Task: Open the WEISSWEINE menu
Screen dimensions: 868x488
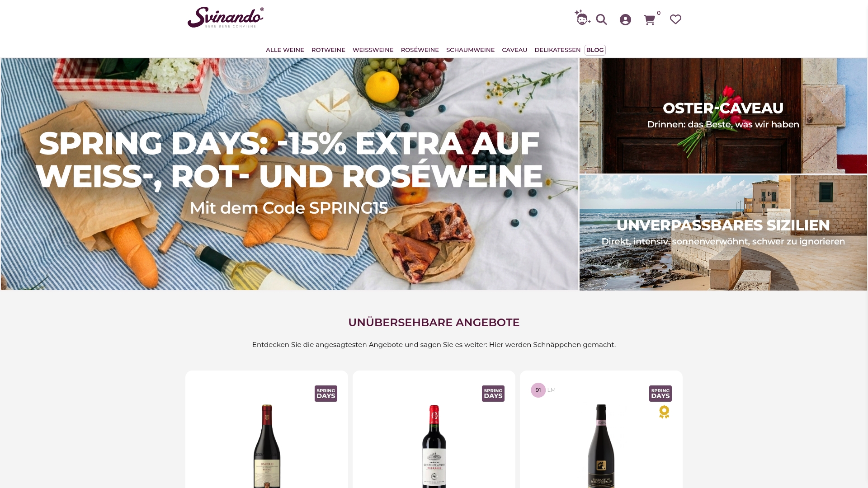Action: (373, 50)
